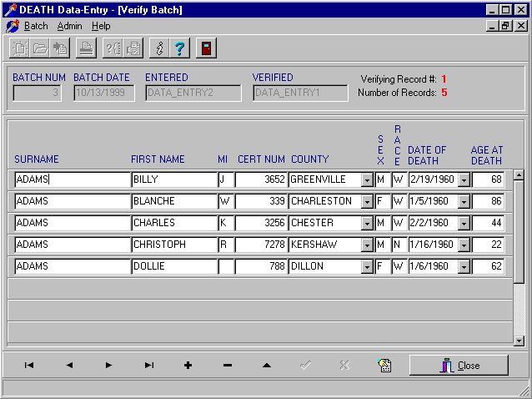
Task: Move to the next record arrow
Action: 109,366
